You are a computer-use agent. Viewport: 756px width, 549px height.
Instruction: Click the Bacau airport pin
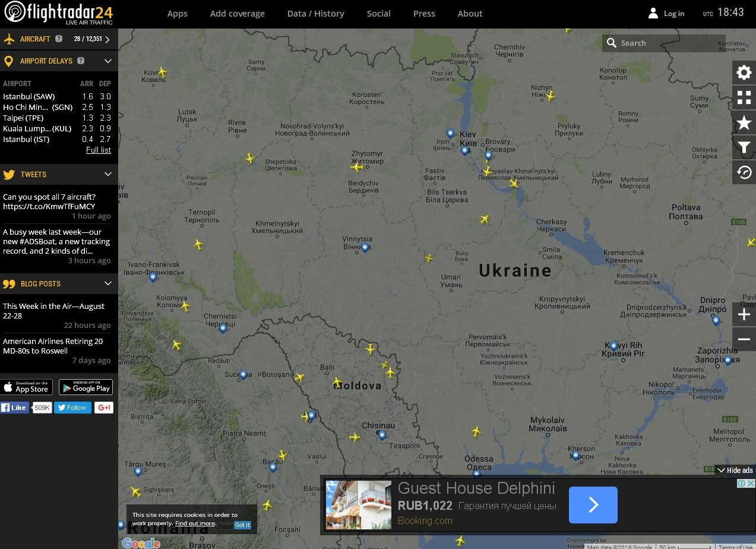(x=273, y=467)
